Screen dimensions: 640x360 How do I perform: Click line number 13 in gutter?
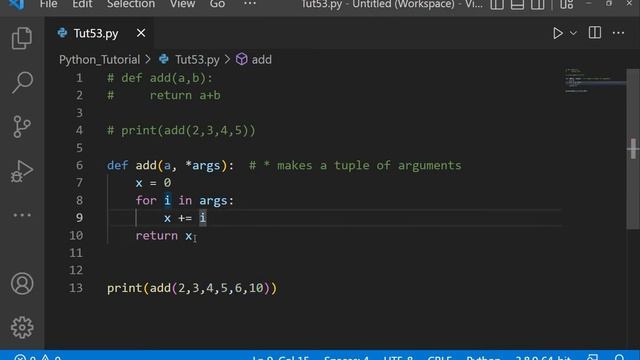point(76,288)
